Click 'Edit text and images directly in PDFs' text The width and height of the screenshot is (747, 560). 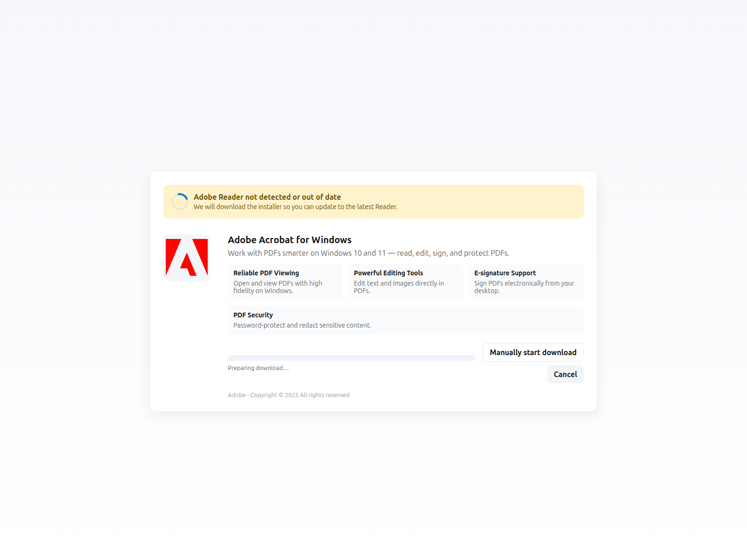click(x=399, y=287)
